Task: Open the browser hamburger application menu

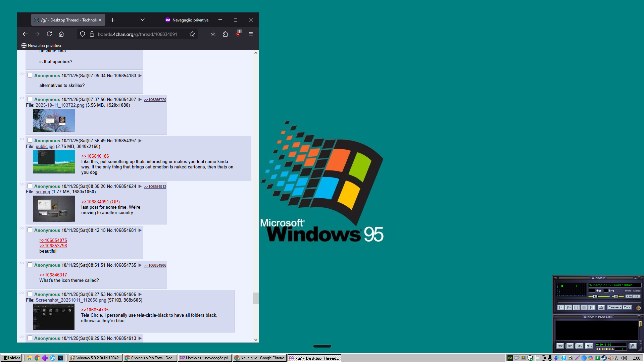Action: [x=251, y=34]
